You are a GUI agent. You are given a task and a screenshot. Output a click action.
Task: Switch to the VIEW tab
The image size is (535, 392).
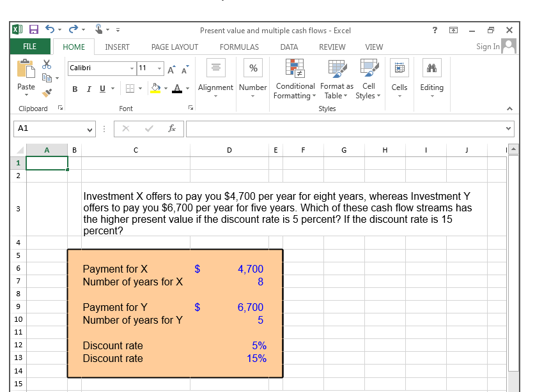coord(374,47)
